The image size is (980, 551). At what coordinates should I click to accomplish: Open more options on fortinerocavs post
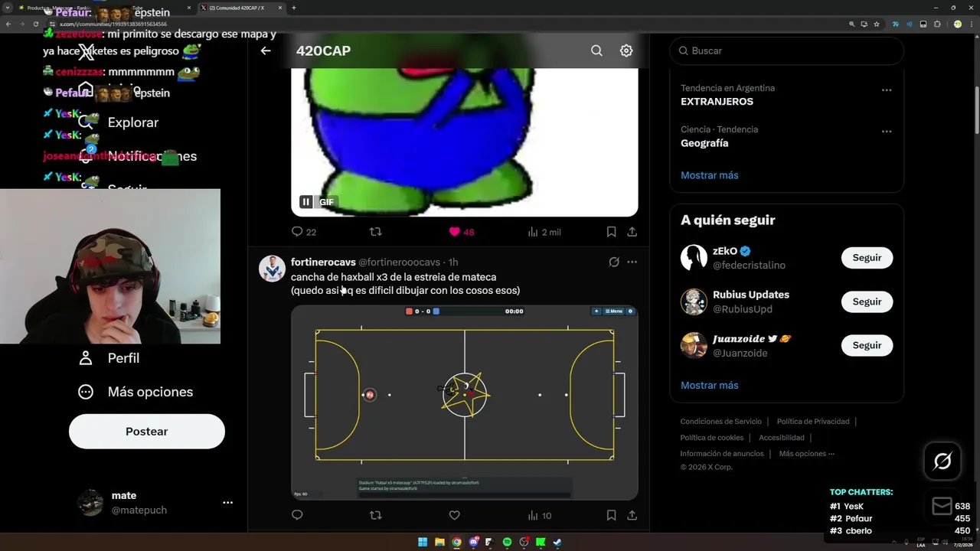[632, 262]
